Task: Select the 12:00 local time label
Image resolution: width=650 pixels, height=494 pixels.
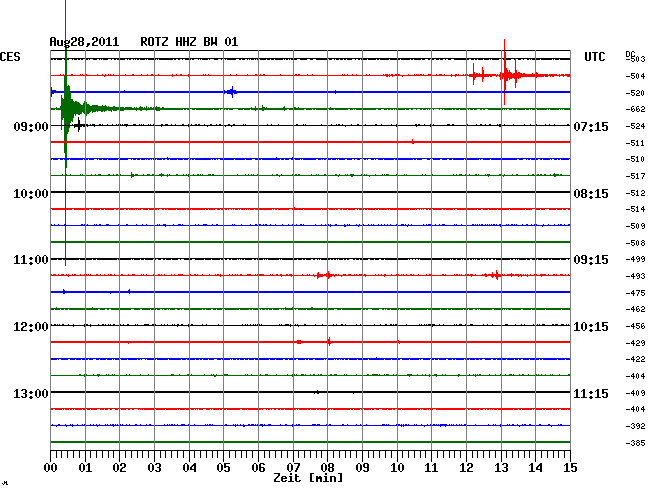Action: coord(31,327)
